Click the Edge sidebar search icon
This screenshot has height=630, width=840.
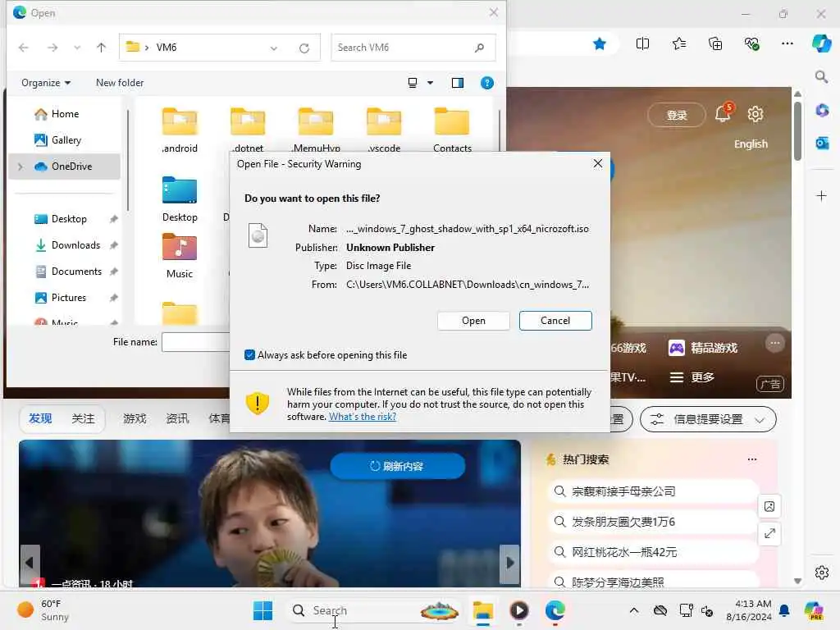tap(821, 76)
